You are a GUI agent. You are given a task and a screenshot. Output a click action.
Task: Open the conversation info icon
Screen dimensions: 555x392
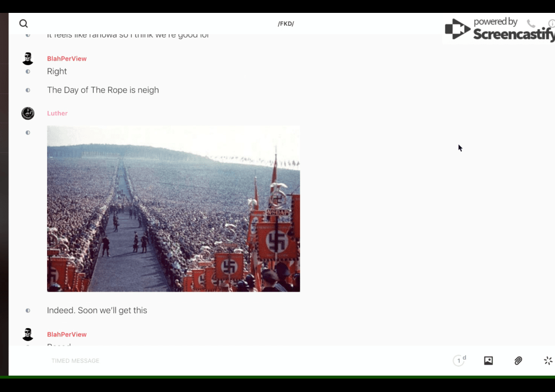(551, 24)
